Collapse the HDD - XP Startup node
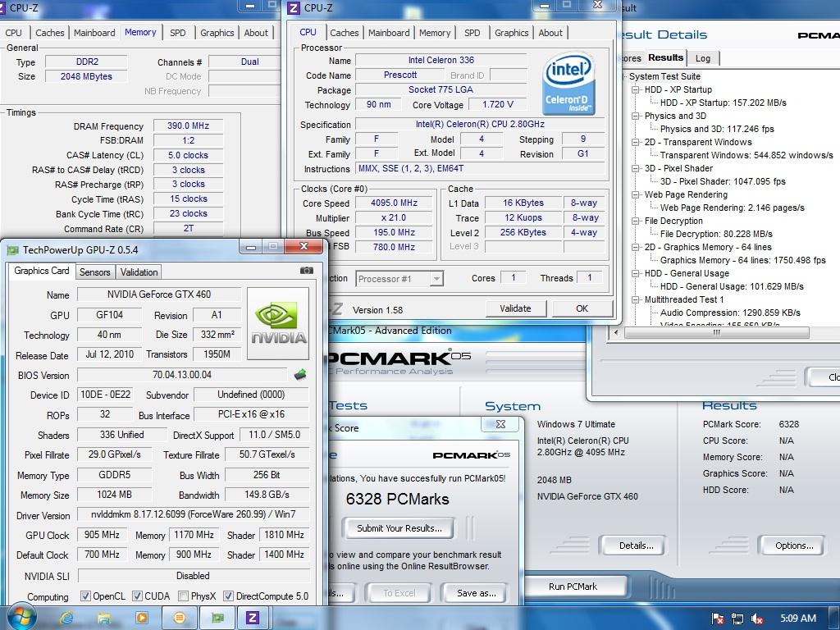Screen dimensions: 840x630 [636, 89]
